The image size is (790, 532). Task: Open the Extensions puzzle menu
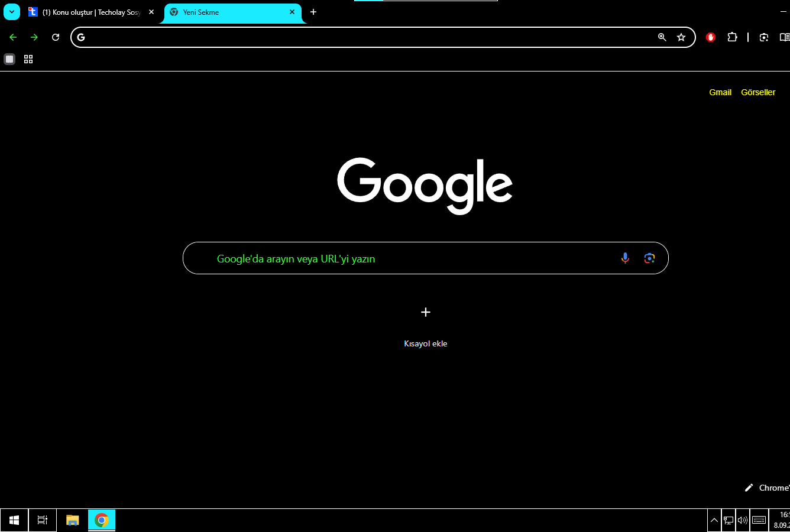pyautogui.click(x=732, y=37)
